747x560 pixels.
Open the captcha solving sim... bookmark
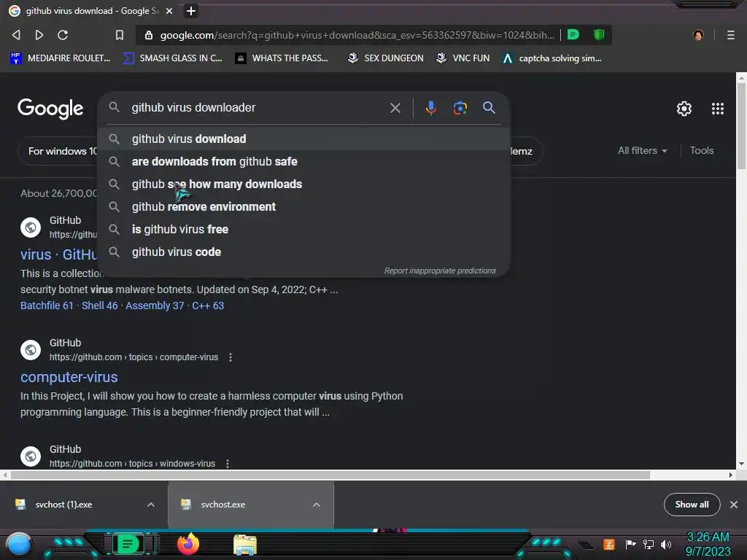click(552, 58)
